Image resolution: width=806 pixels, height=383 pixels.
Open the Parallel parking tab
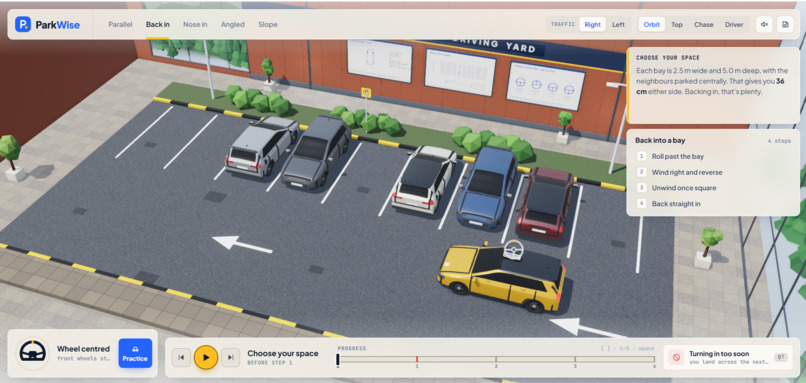120,24
